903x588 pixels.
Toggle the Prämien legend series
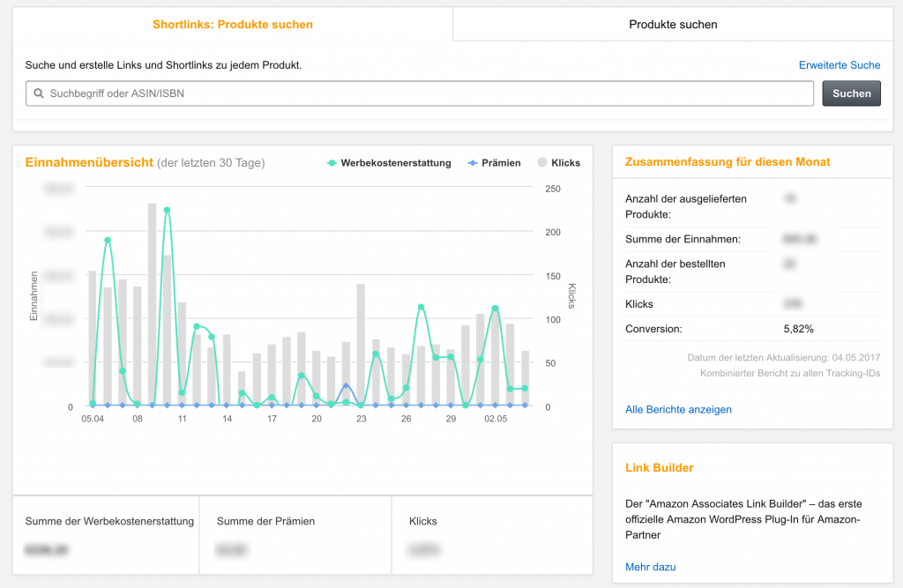point(494,163)
